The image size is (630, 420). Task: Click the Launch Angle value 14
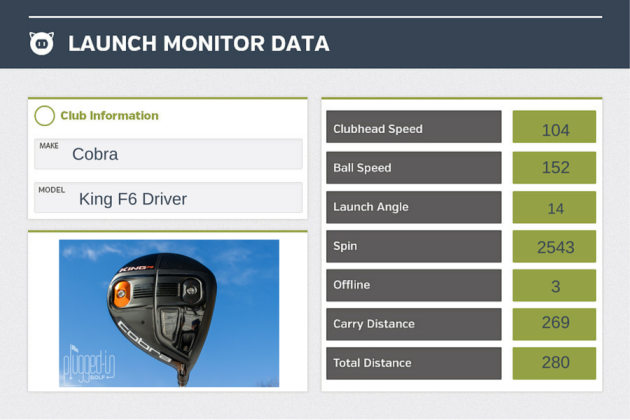tap(554, 207)
